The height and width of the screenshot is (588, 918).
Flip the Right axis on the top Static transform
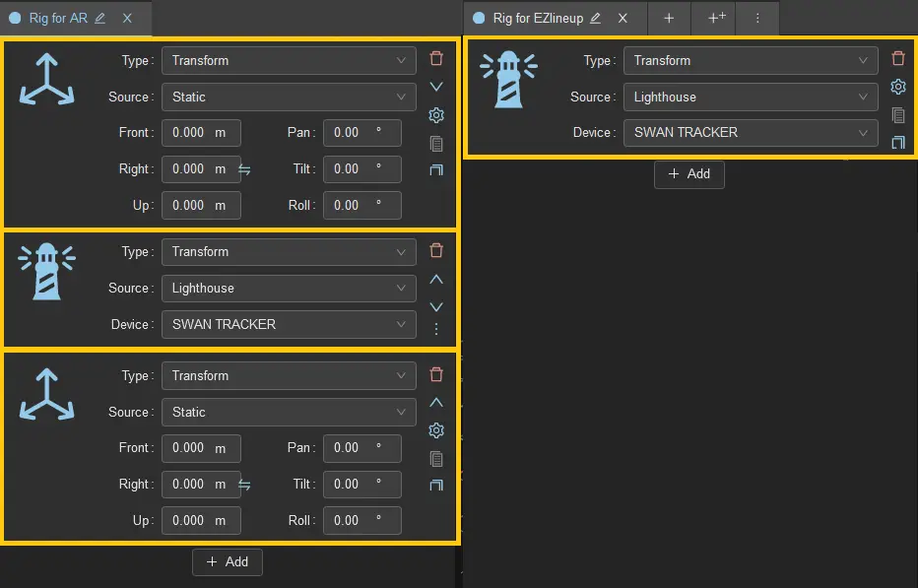244,169
